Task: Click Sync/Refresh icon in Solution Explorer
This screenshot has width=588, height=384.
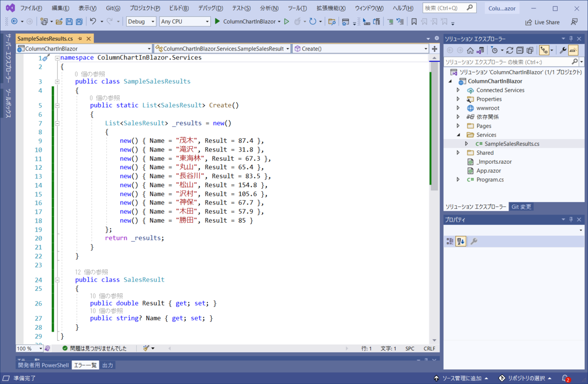Action: click(510, 50)
